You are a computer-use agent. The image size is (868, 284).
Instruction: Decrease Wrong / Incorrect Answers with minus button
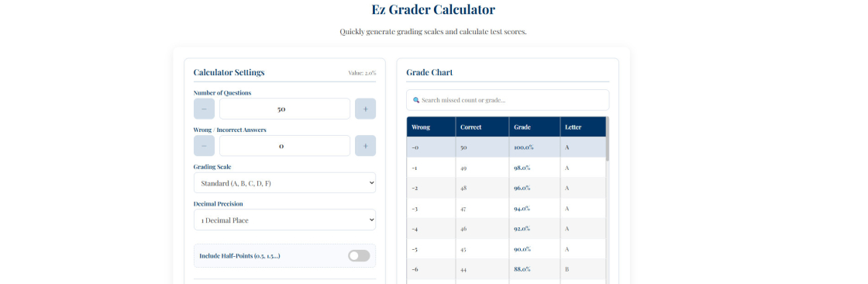tap(204, 146)
